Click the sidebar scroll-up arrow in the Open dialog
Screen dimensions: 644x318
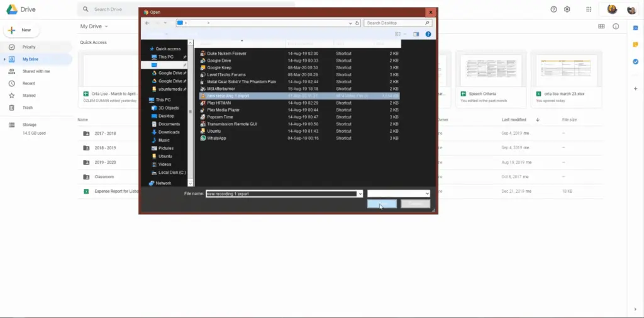[190, 42]
